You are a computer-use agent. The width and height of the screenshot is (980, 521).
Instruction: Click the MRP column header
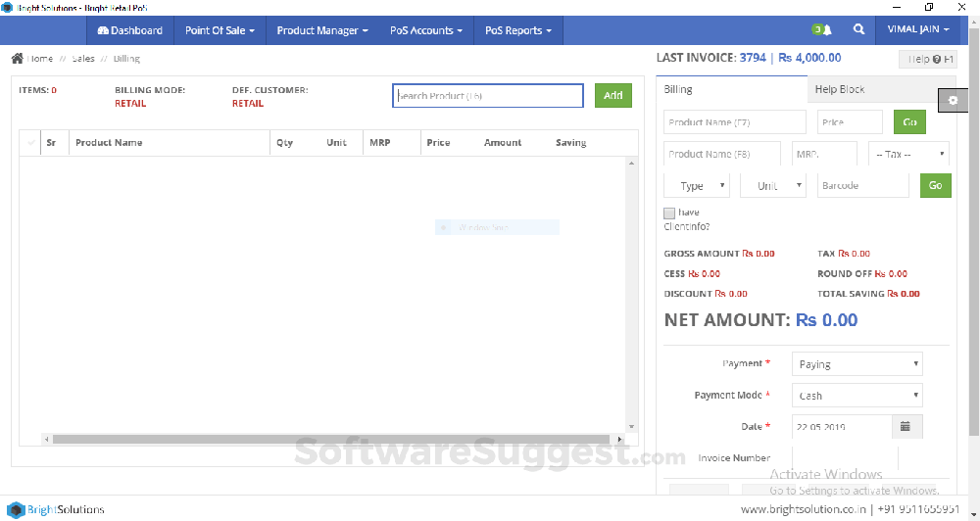point(380,142)
